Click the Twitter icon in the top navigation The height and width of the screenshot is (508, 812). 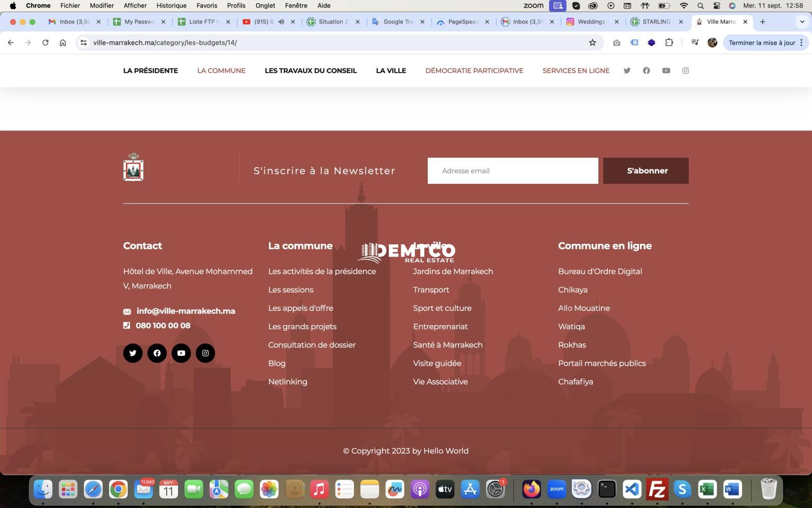coord(627,71)
